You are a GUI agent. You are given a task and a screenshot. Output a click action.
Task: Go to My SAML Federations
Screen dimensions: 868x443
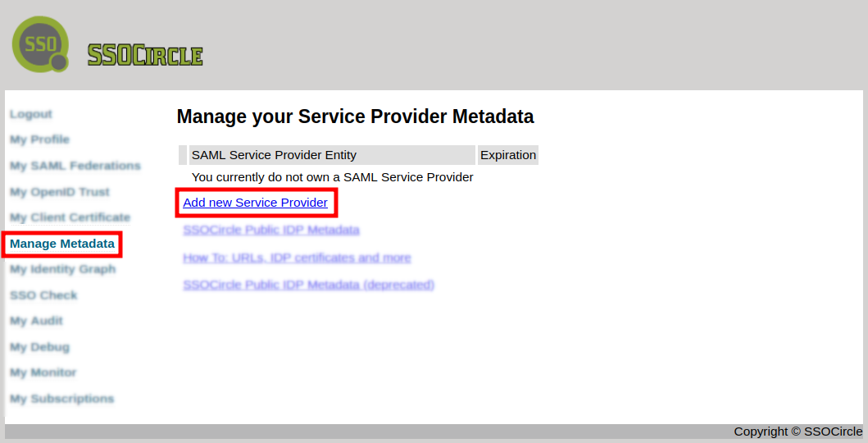tap(75, 166)
